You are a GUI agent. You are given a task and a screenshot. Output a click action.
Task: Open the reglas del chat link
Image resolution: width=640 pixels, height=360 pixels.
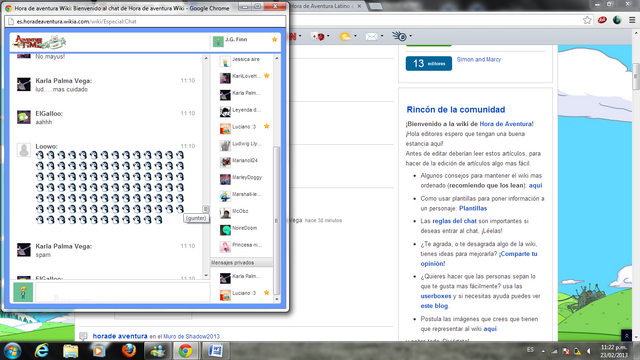[454, 221]
